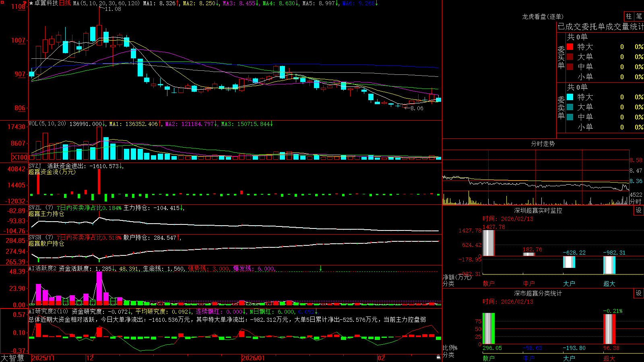Click the 17430 volume axis label
Image resolution: width=644 pixels, height=362 pixels.
pos(17,127)
